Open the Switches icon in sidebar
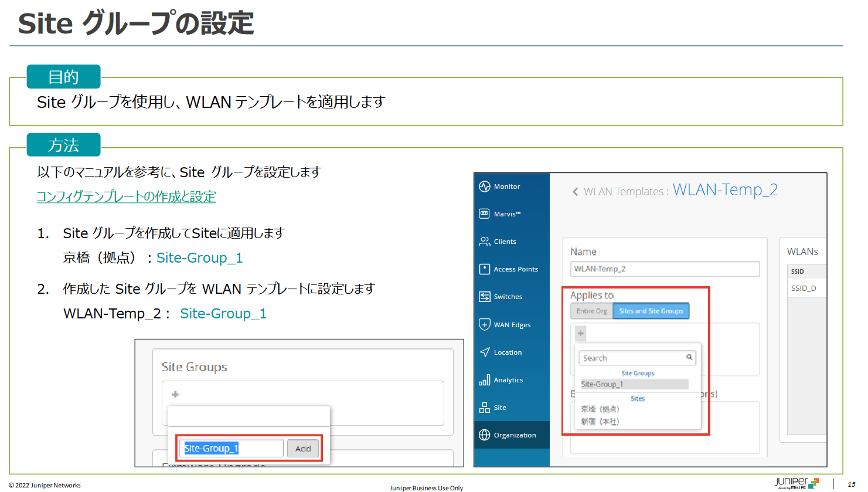Screen dimensions: 868x492 point(485,297)
